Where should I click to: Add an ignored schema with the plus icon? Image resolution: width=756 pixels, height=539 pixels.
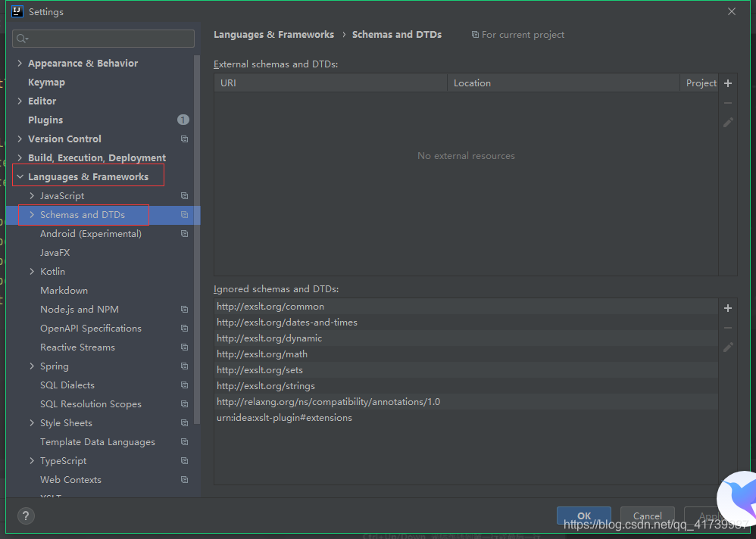pos(728,308)
